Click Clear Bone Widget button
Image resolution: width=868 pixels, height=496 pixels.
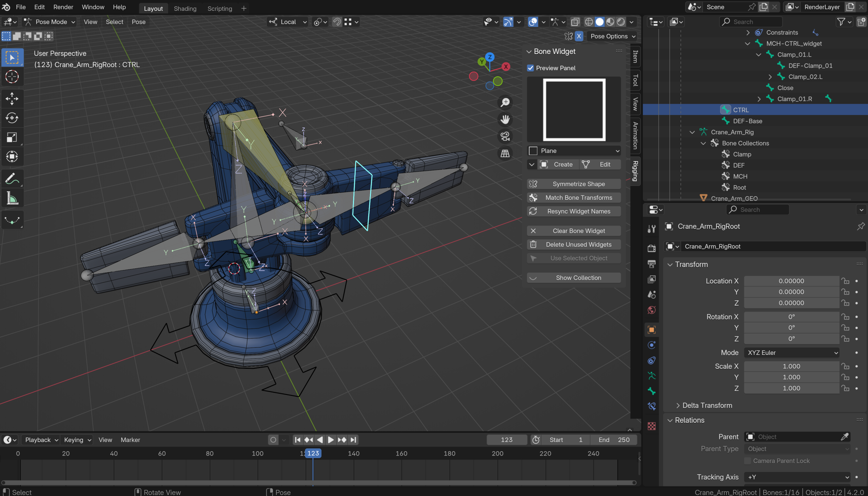pos(574,231)
